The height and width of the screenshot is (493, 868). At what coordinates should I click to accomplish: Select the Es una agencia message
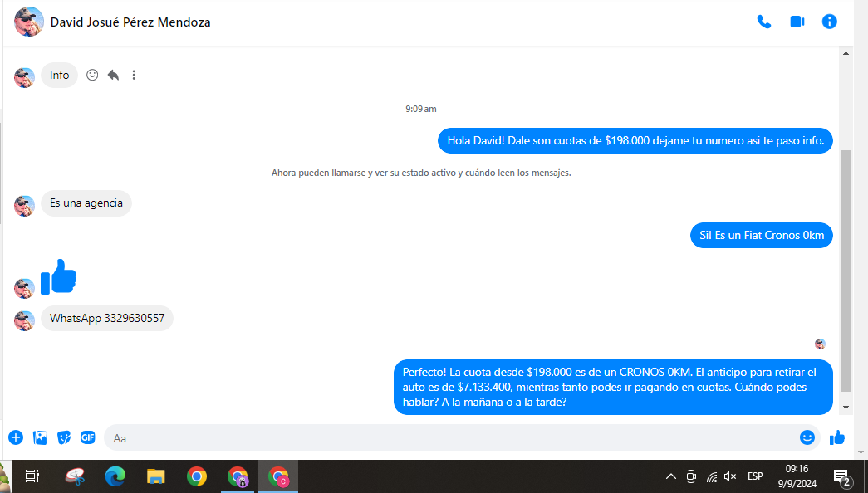click(86, 203)
